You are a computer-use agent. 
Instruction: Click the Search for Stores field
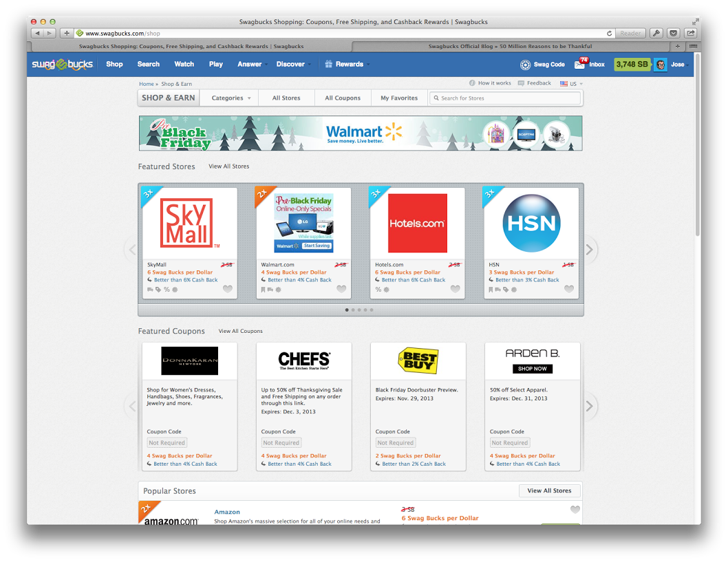click(x=505, y=98)
